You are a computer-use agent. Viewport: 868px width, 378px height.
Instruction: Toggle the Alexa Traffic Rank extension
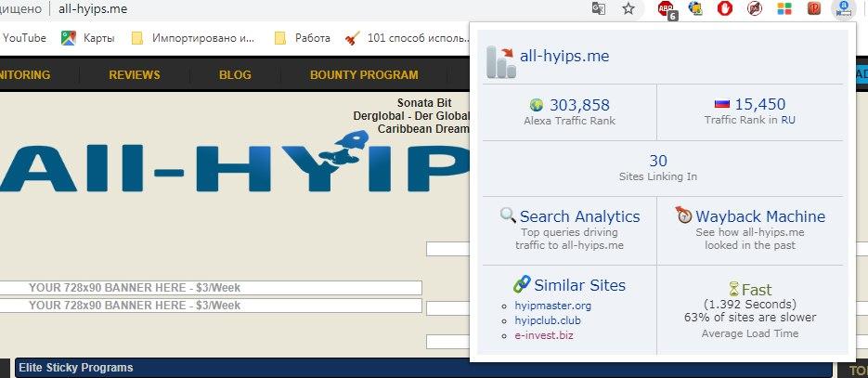point(843,8)
